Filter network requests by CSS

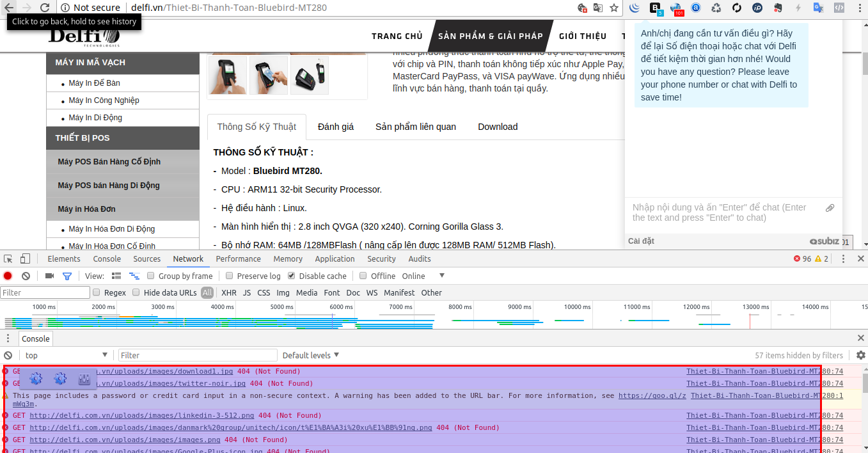click(264, 292)
